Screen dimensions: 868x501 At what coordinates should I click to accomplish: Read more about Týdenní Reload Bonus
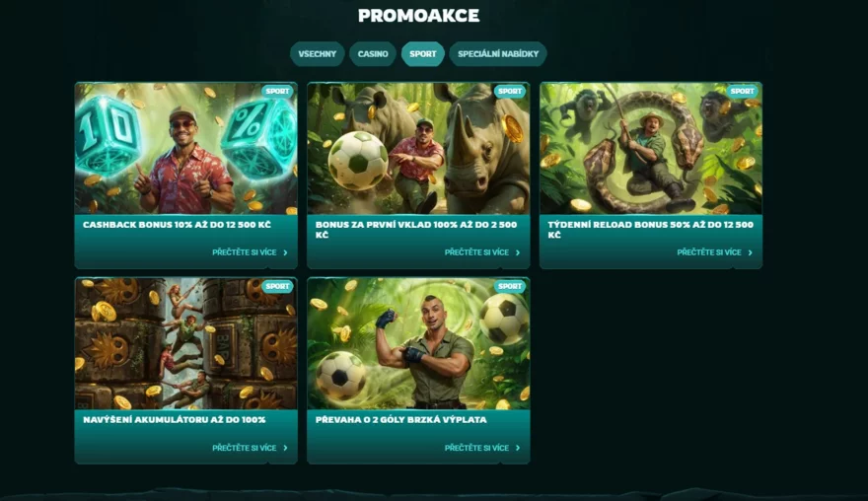point(715,252)
